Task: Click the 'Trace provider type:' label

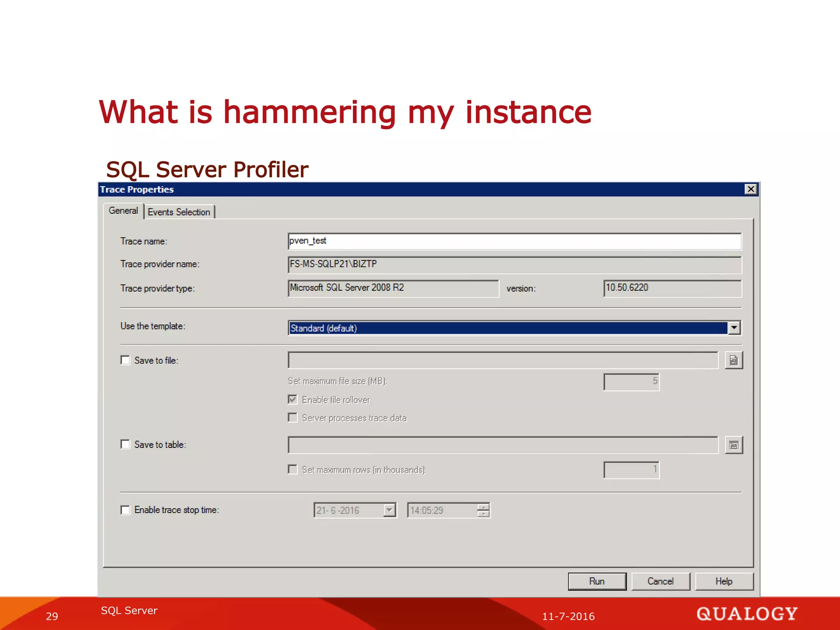Action: click(x=157, y=288)
